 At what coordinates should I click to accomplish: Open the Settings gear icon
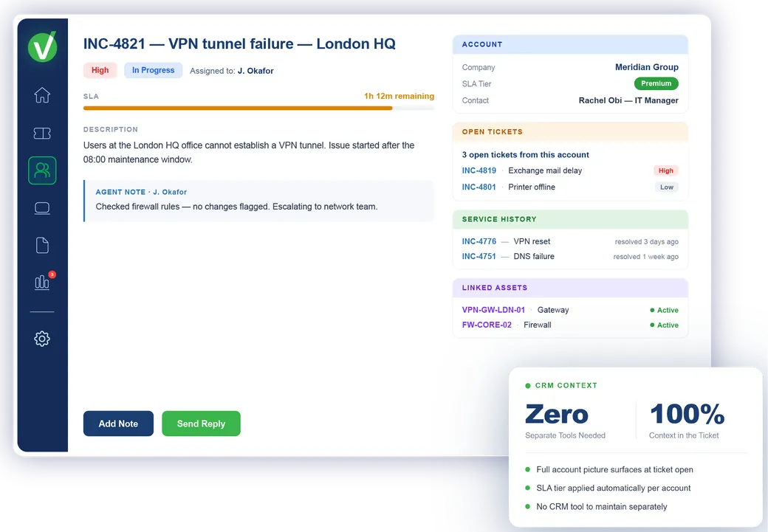tap(42, 339)
